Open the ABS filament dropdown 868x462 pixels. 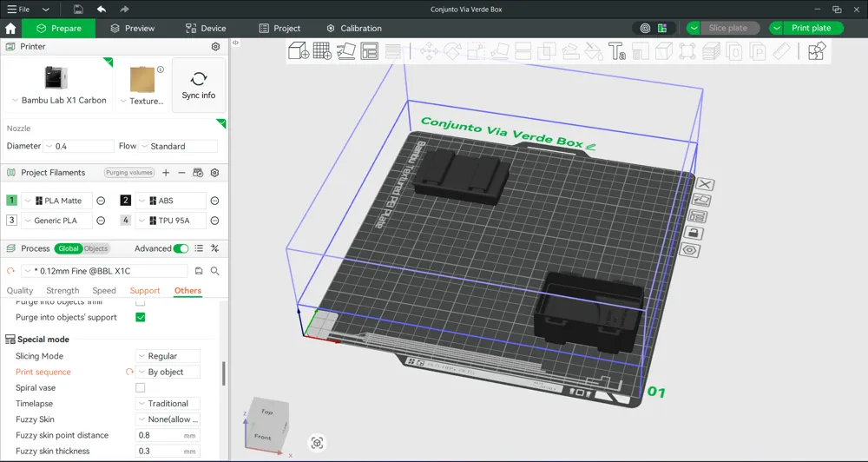170,201
